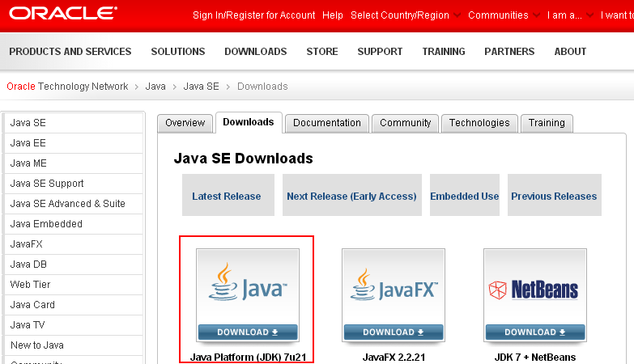
Task: Click the Latest Release link
Action: point(227,197)
